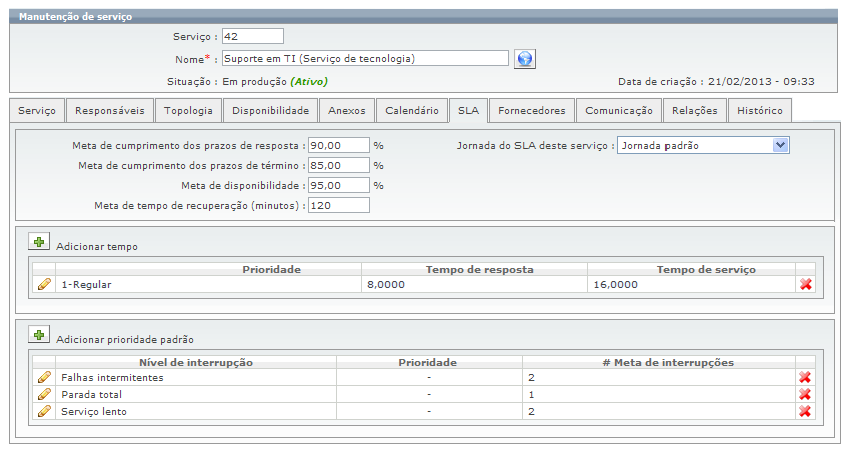Select the Histórico tab
843x449 pixels.
coord(760,111)
